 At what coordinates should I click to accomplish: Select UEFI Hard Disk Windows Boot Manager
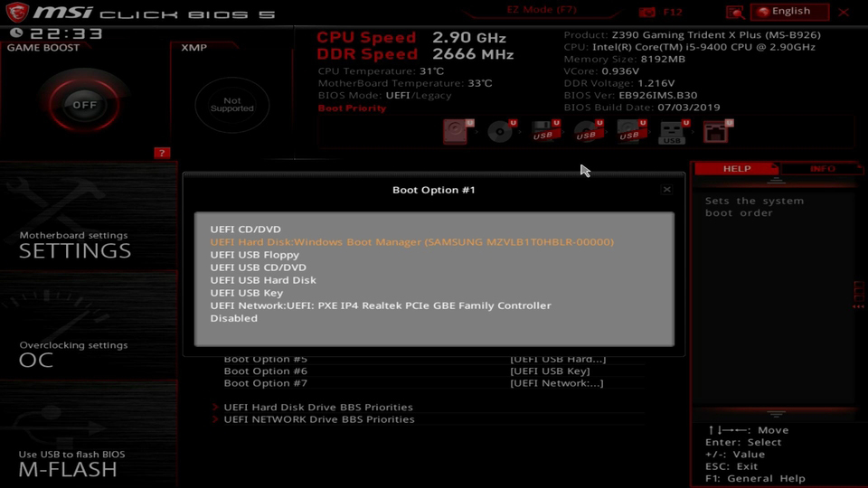[412, 242]
